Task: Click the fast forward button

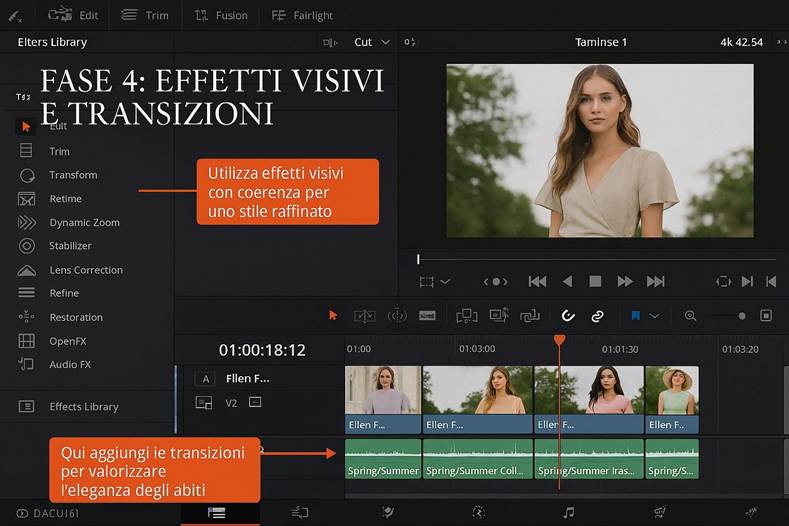Action: pos(624,281)
